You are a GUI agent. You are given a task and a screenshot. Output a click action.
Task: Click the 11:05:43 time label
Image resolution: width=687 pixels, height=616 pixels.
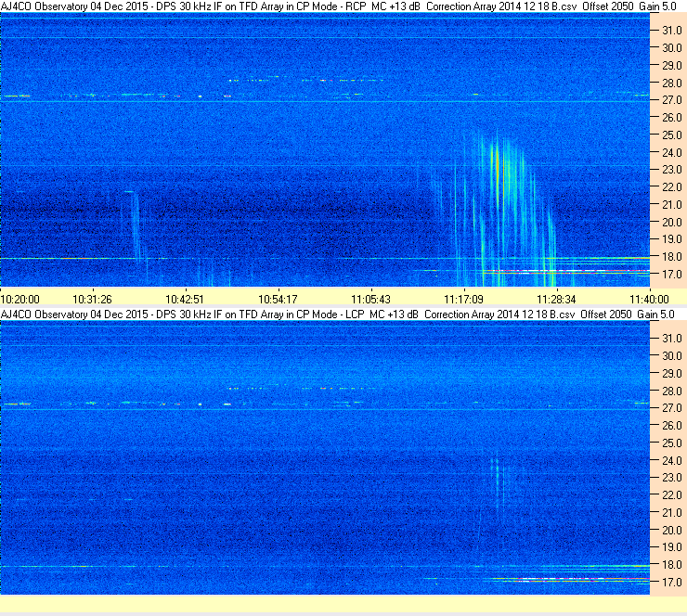(x=370, y=300)
